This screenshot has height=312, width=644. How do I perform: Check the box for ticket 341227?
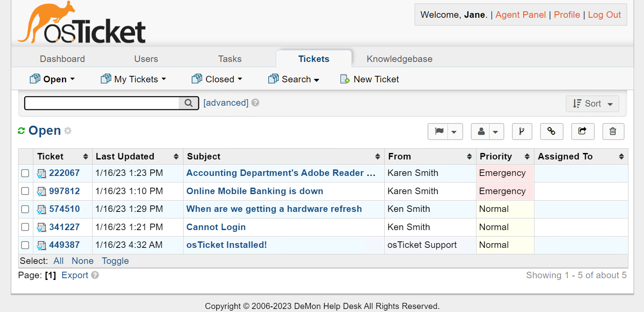25,227
